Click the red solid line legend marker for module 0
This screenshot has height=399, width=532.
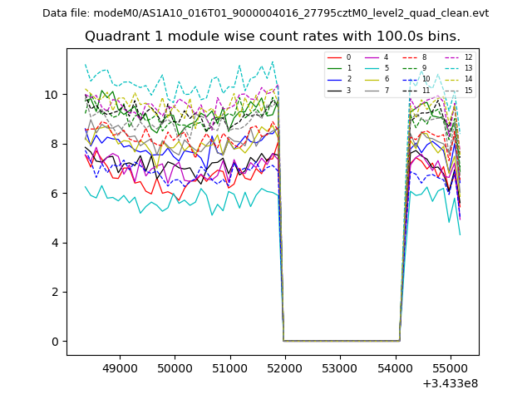tap(334, 57)
